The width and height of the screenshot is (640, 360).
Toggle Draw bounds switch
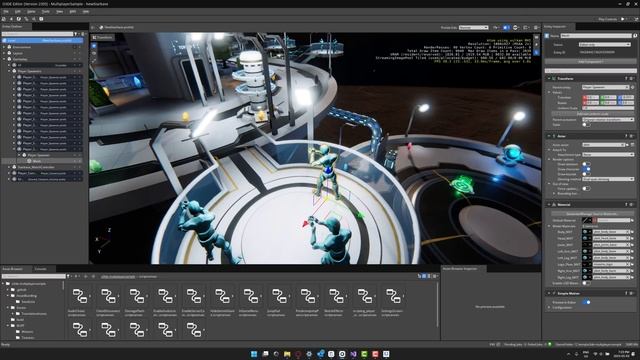[x=586, y=174]
